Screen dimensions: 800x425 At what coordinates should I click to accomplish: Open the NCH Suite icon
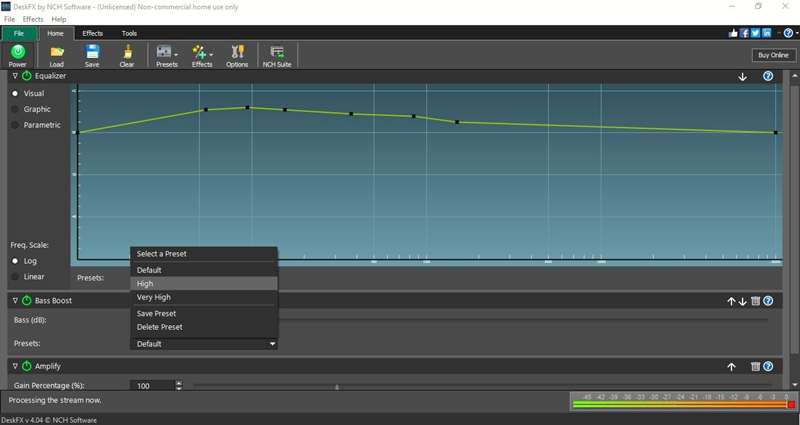[x=277, y=55]
